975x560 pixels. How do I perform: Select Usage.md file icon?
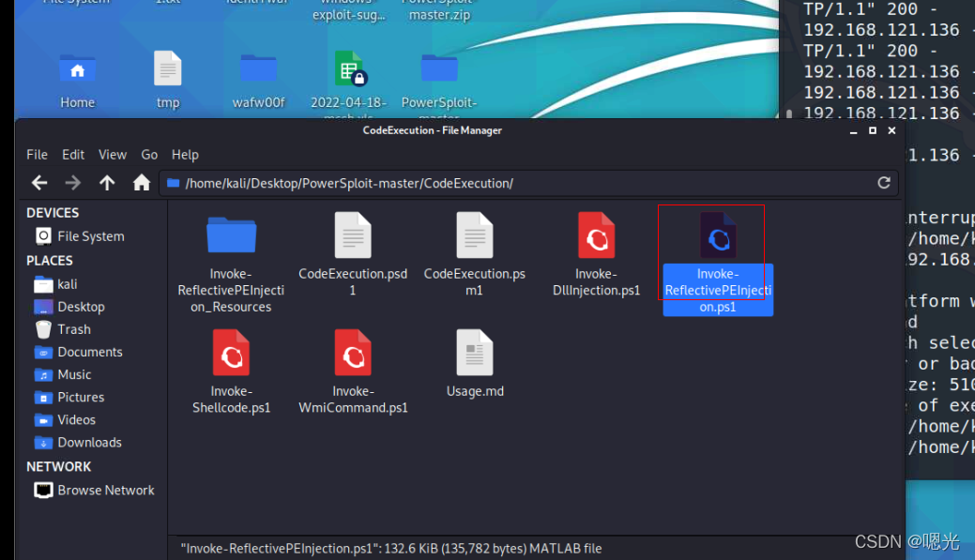[x=475, y=353]
